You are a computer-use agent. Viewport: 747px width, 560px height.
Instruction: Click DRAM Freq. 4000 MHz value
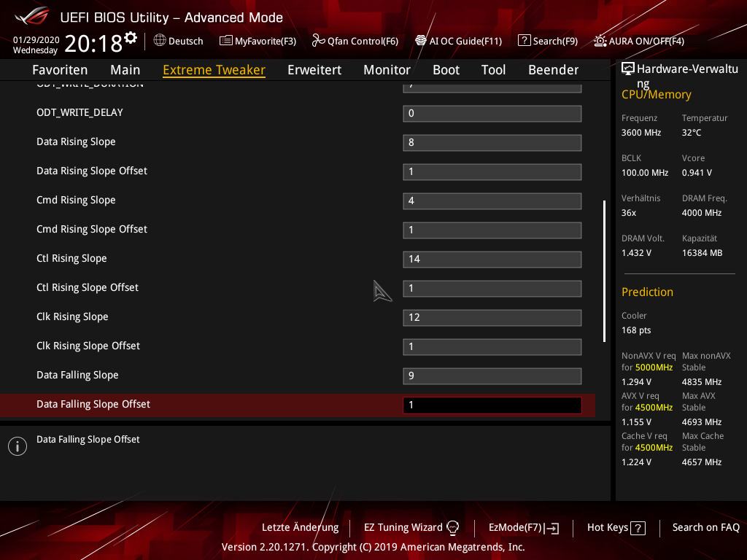[x=701, y=213]
